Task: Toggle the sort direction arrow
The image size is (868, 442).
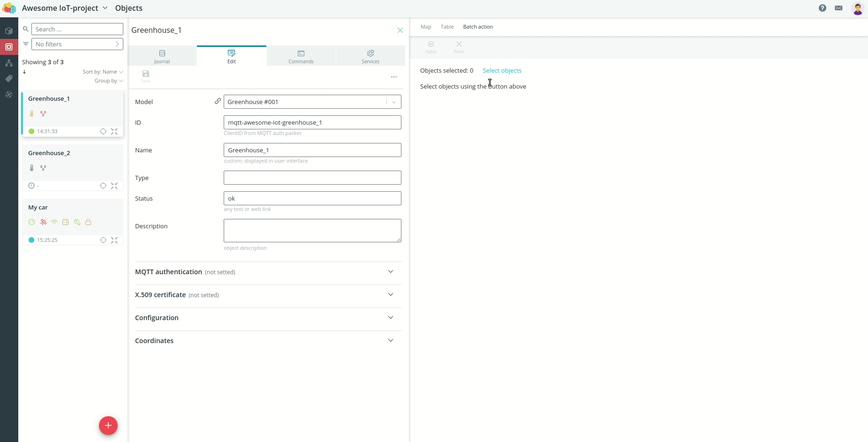Action: click(x=24, y=72)
